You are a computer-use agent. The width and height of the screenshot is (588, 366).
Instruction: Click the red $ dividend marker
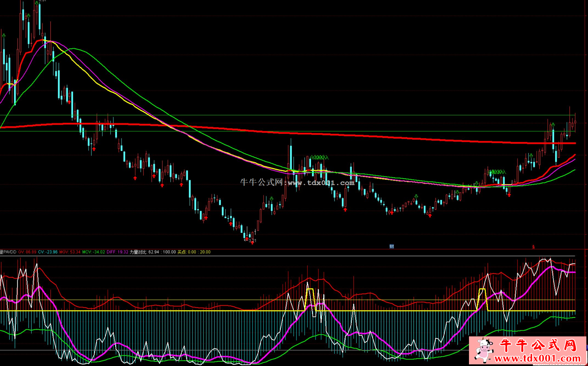coord(533,247)
